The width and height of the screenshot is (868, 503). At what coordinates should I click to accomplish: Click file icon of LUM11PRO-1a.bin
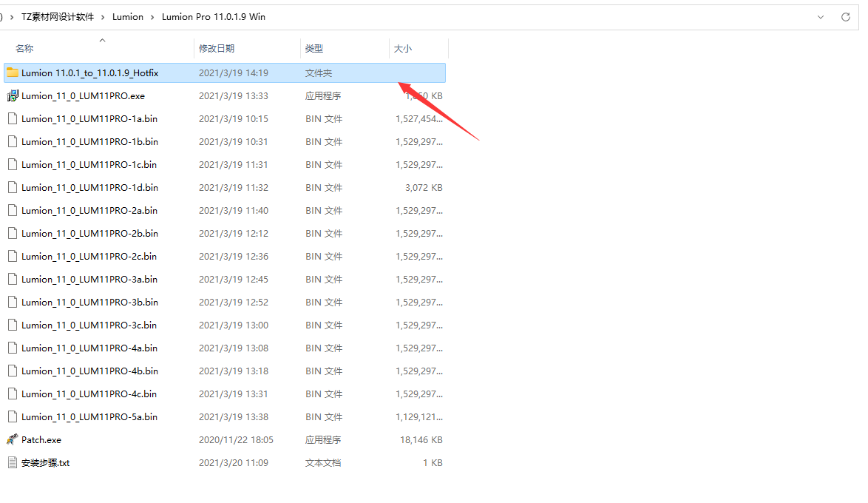[x=12, y=118]
